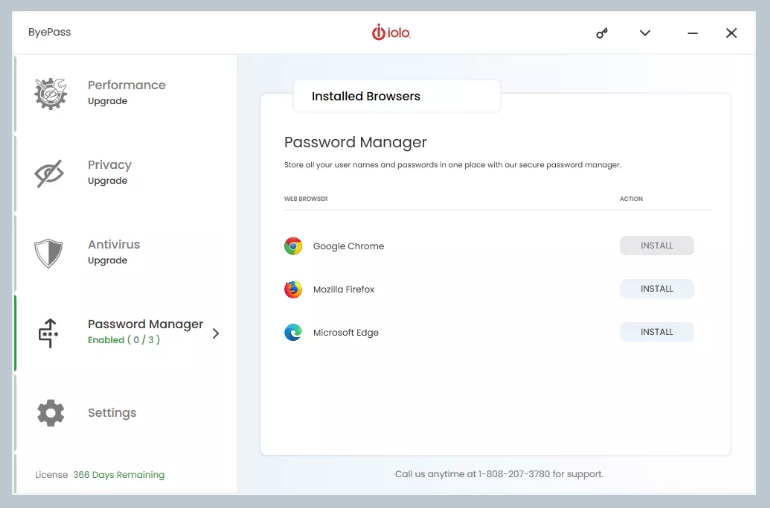Click Upgrade under Performance
The height and width of the screenshot is (508, 770).
(108, 101)
